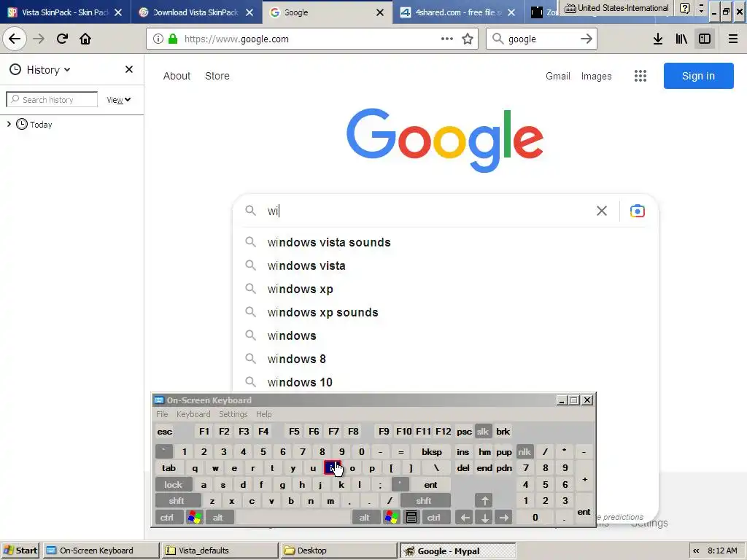
Task: Toggle the left alt key
Action: click(x=218, y=517)
